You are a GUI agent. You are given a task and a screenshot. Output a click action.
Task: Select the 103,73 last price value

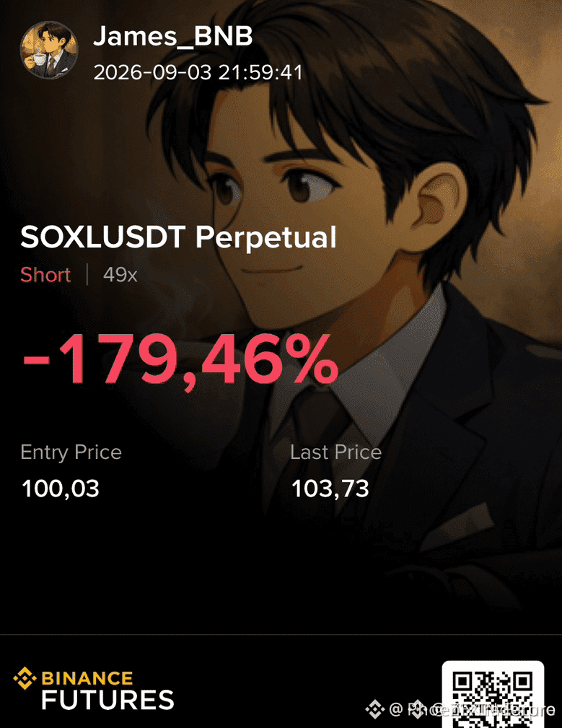(330, 489)
